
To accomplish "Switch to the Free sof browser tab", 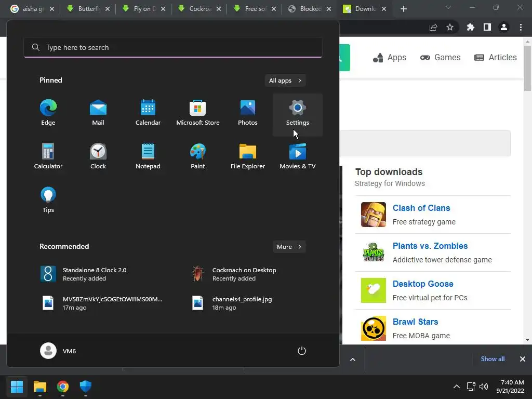I will pyautogui.click(x=255, y=9).
